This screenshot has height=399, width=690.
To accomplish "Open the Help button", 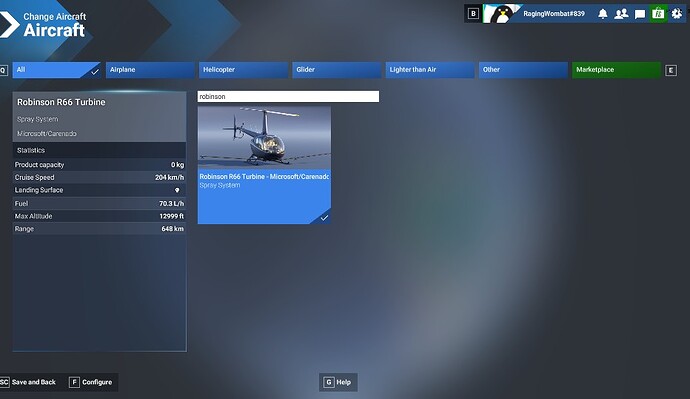I will (x=338, y=382).
